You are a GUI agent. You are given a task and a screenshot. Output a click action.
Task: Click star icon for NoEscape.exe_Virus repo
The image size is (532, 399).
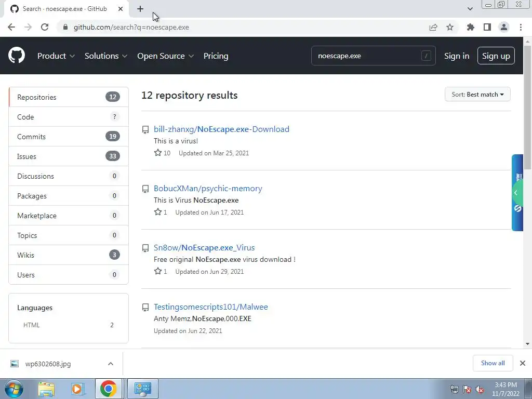pos(158,271)
